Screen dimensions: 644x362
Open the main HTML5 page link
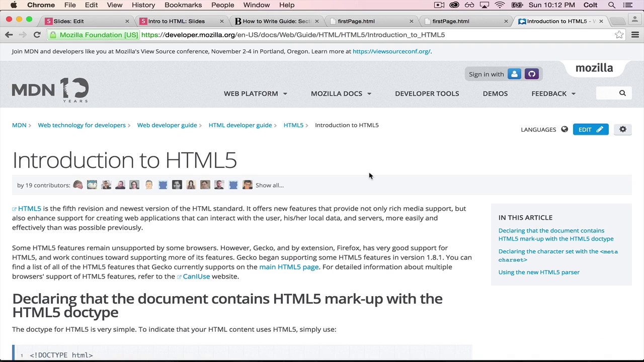(x=289, y=267)
